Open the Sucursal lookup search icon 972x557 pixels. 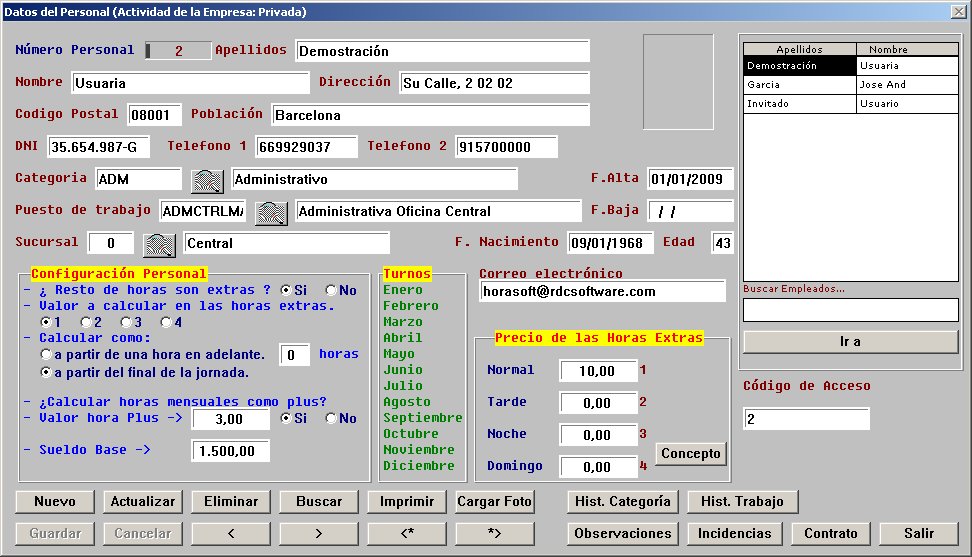(159, 245)
